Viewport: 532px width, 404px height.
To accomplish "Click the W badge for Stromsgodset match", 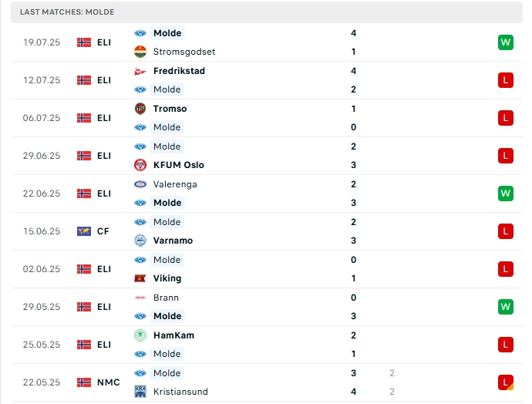I will 506,42.
